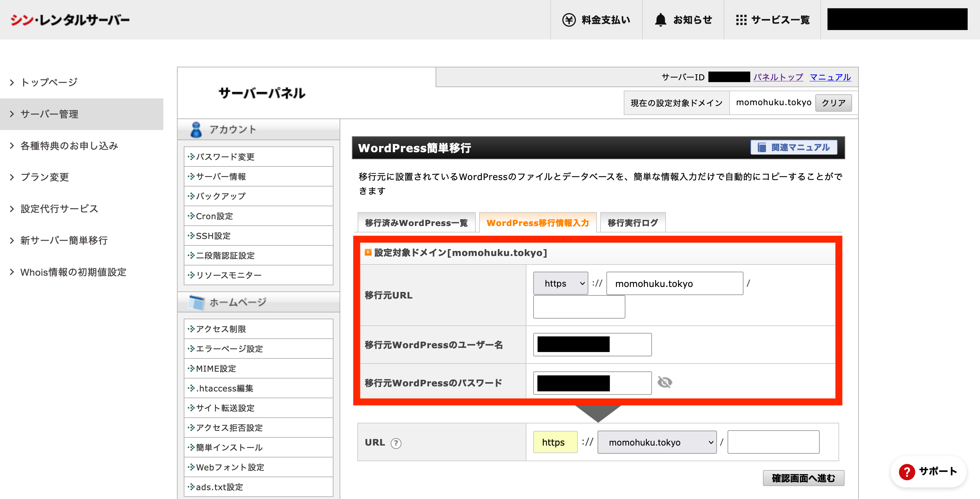This screenshot has height=499, width=980.
Task: Click the 料金支払い header label
Action: (x=606, y=20)
